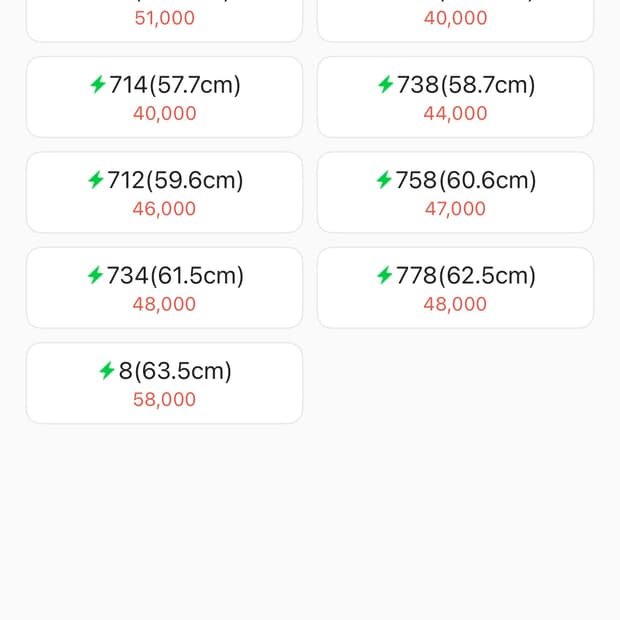Click the 58,000 price text
Image resolution: width=620 pixels, height=620 pixels.
(x=165, y=400)
